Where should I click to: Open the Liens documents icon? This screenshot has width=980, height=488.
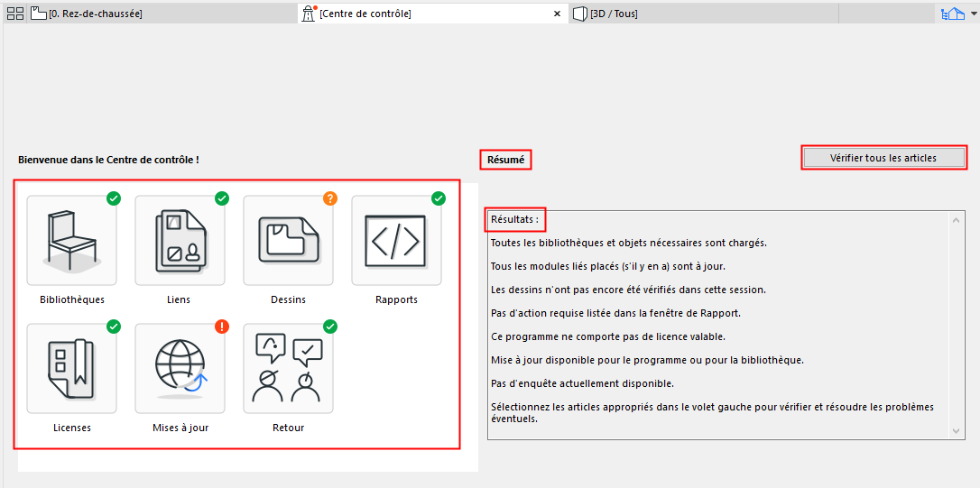point(180,241)
